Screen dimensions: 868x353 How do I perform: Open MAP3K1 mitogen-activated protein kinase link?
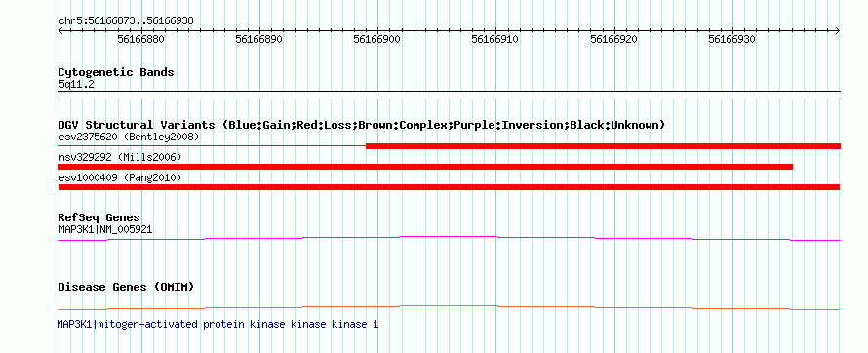(217, 324)
